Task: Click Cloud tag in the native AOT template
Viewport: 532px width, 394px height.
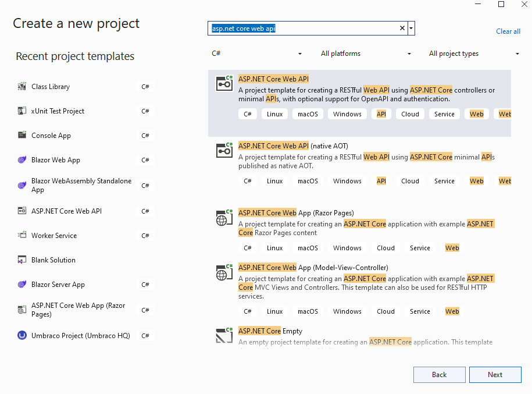Action: 410,181
